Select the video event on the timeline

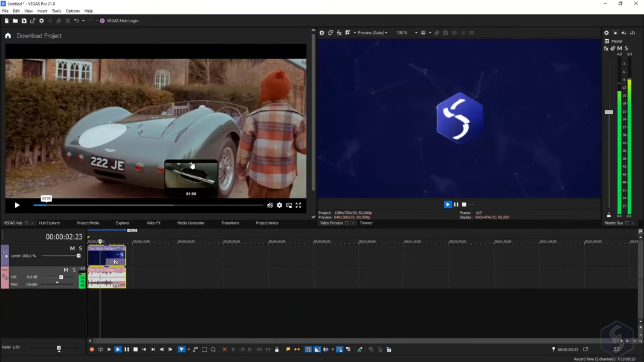(107, 255)
